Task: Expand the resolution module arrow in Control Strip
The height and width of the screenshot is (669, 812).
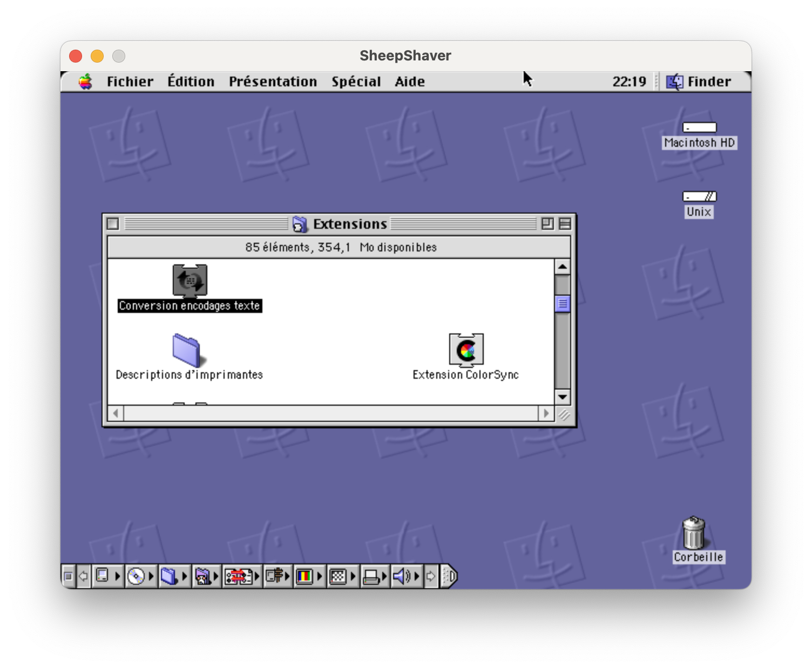Action: click(353, 576)
